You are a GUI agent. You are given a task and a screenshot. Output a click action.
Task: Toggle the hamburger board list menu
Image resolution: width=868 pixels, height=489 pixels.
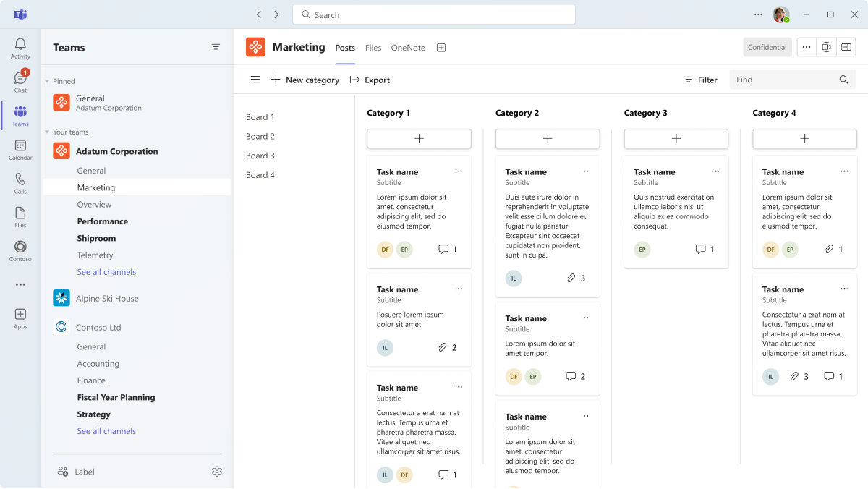[x=255, y=80]
